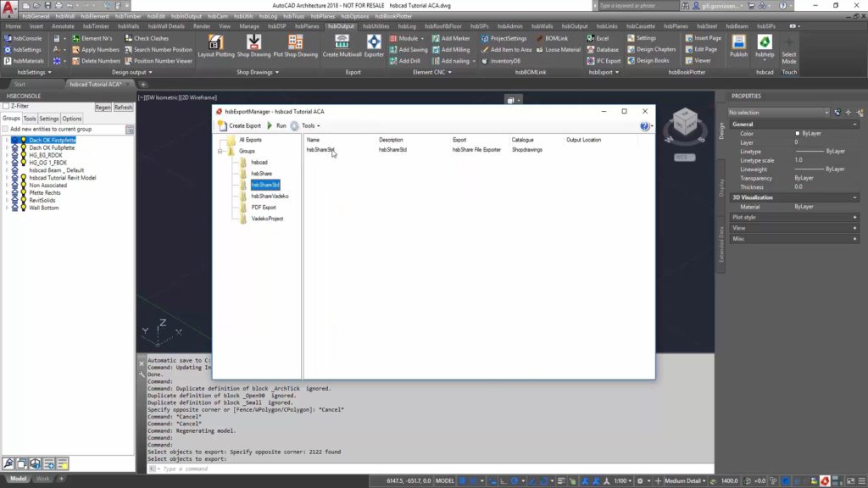Open the Manage ribbon tab

click(x=249, y=26)
